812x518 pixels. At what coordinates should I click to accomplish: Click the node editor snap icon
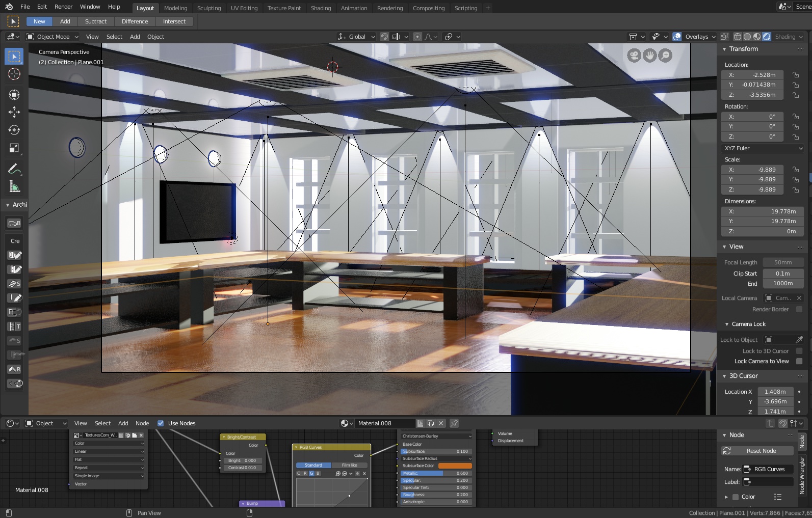pos(783,423)
